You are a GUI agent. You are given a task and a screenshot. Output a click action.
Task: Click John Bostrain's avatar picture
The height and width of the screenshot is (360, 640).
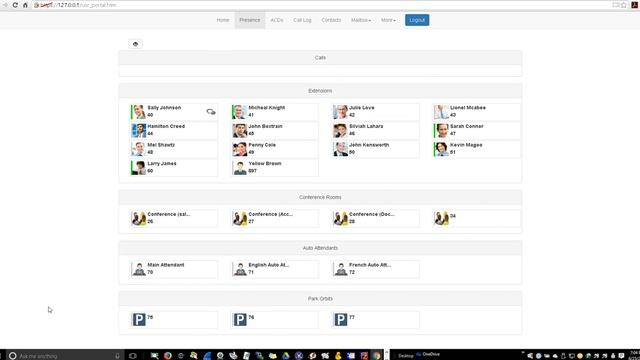point(240,131)
